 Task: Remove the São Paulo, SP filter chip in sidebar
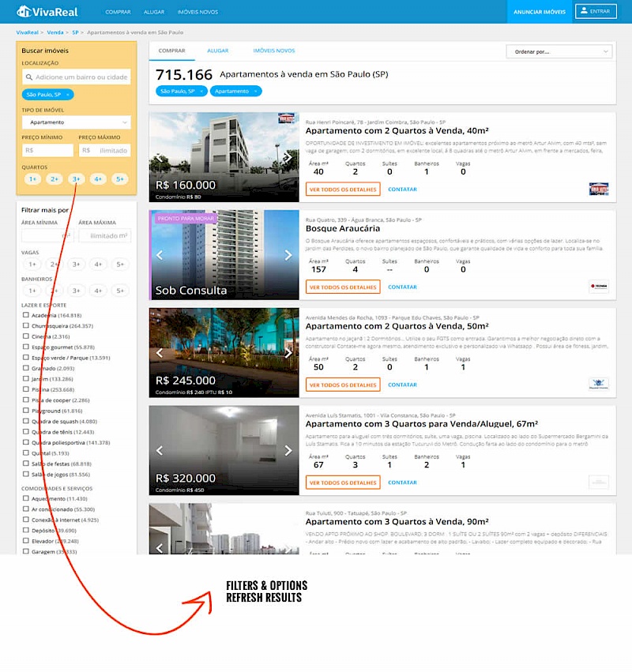tap(68, 94)
